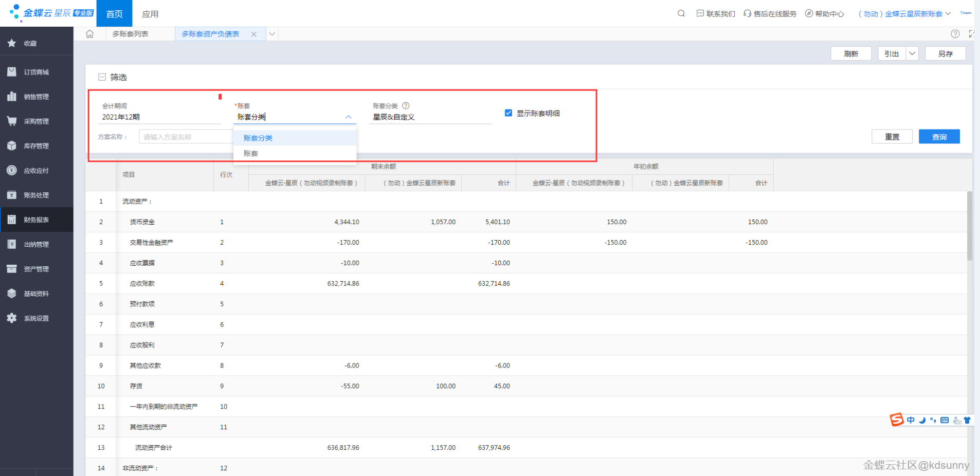Open 采购管理 cart in sidebar
Screen dimensions: 980x476
pos(36,121)
